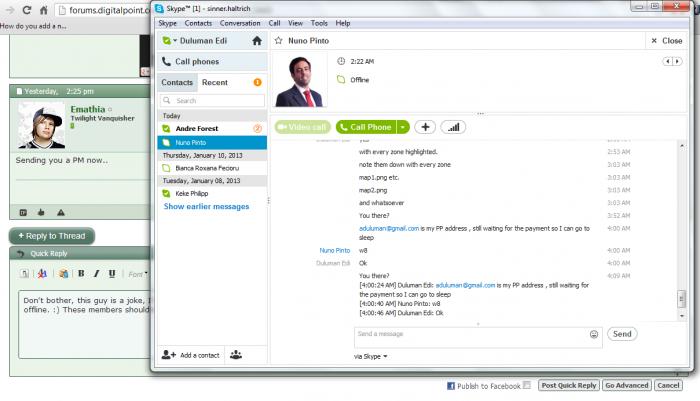Click the first aduluman@gmail.com email link

[x=389, y=228]
